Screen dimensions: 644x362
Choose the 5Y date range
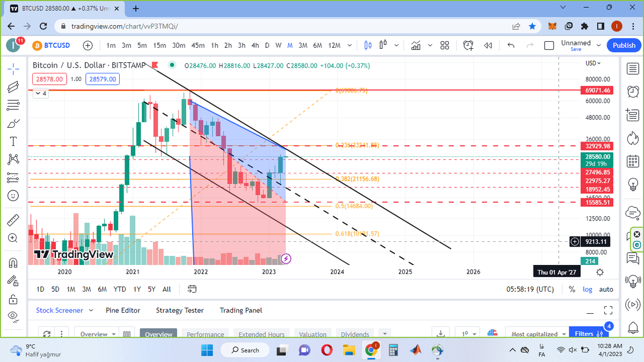click(x=151, y=289)
